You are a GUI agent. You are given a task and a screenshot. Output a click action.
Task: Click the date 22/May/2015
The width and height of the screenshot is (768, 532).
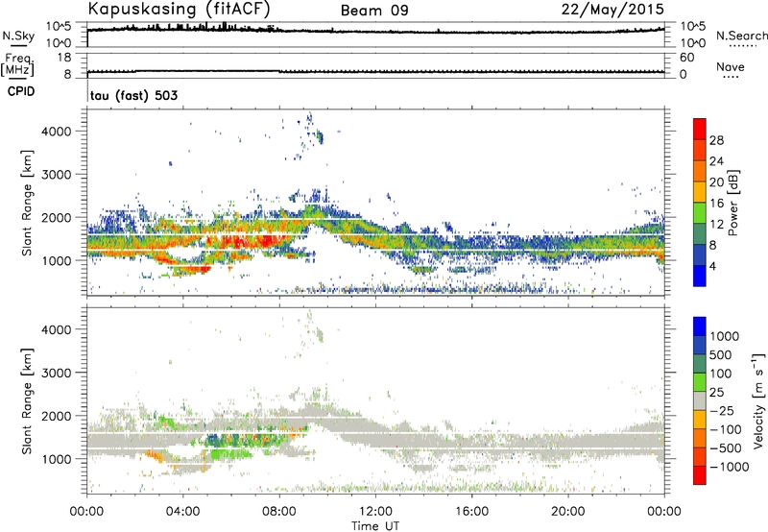click(x=612, y=10)
